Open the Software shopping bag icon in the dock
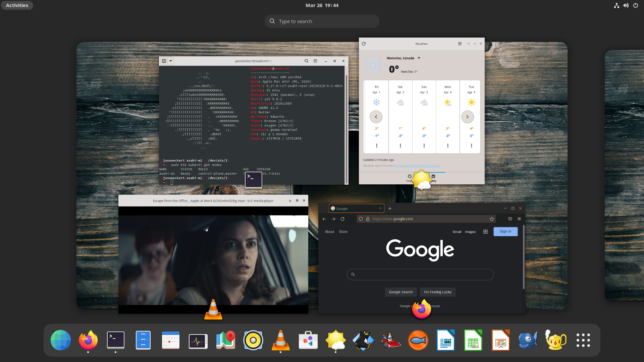Image resolution: width=644 pixels, height=362 pixels. click(x=308, y=340)
